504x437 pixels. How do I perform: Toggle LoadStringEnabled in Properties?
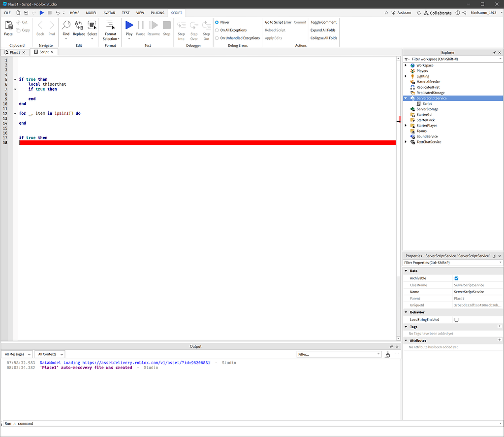pos(456,319)
